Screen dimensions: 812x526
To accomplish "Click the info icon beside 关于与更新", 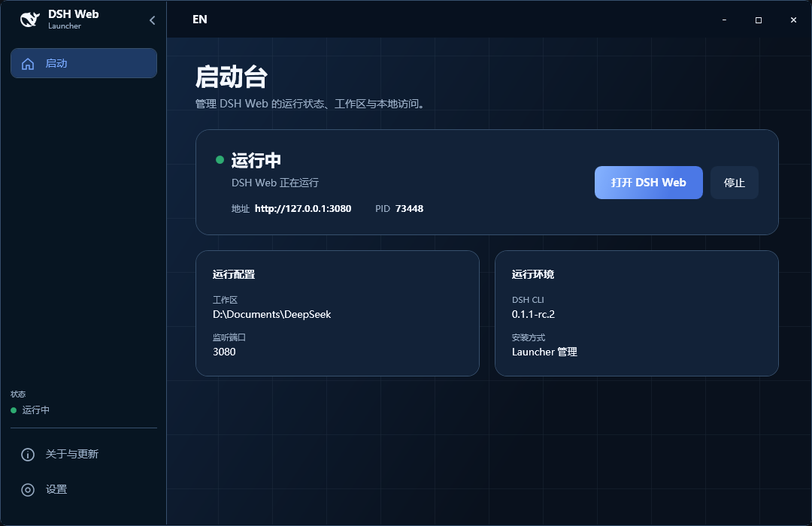I will 28,455.
